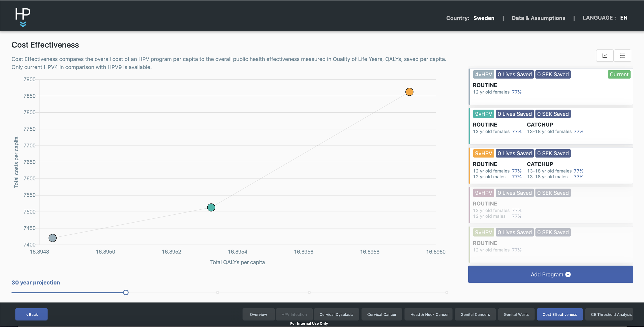Viewport: 644px width, 327px height.
Task: Click the projection slider handle
Action: tap(126, 293)
